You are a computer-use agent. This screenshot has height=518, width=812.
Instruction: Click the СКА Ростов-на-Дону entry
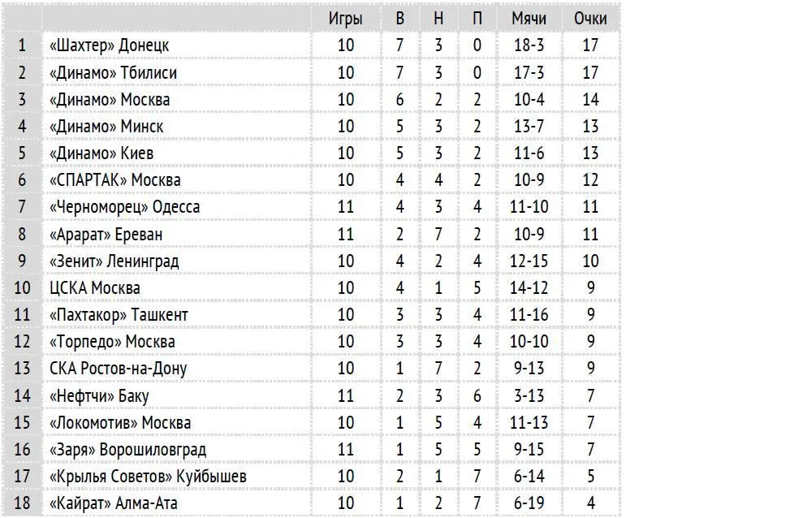[x=118, y=369]
